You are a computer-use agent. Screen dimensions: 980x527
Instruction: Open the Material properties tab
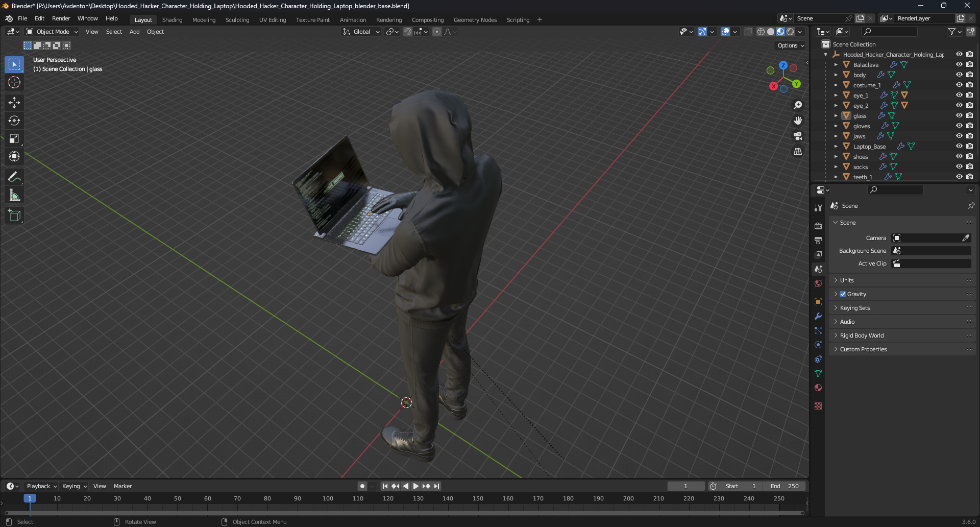(x=818, y=388)
